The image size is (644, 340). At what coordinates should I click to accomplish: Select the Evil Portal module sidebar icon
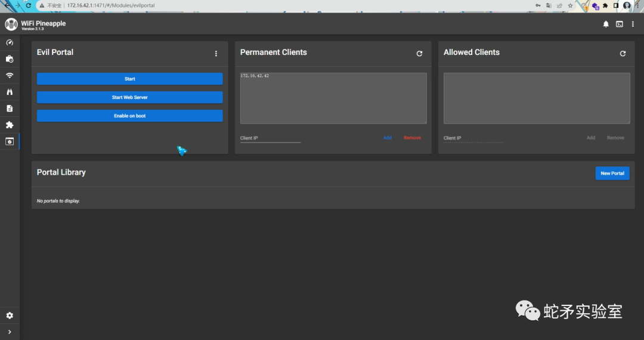(10, 141)
